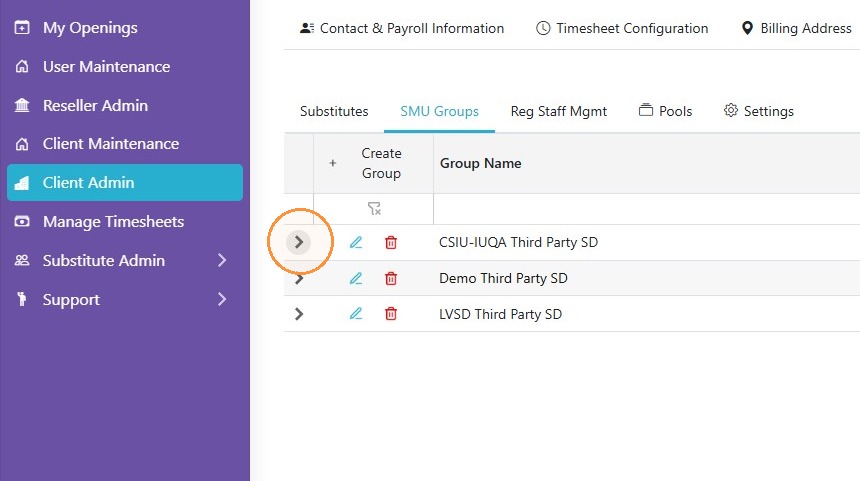Clear filters with the funnel icon

(x=374, y=208)
